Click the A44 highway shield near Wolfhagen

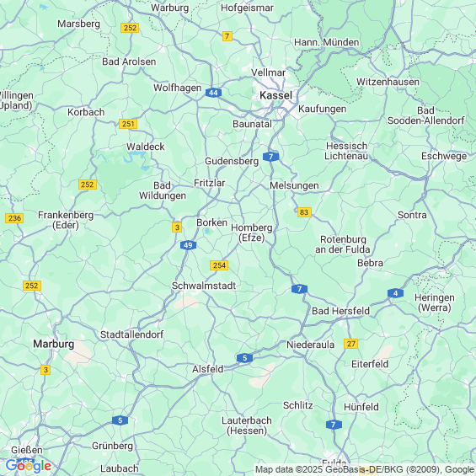click(x=213, y=93)
